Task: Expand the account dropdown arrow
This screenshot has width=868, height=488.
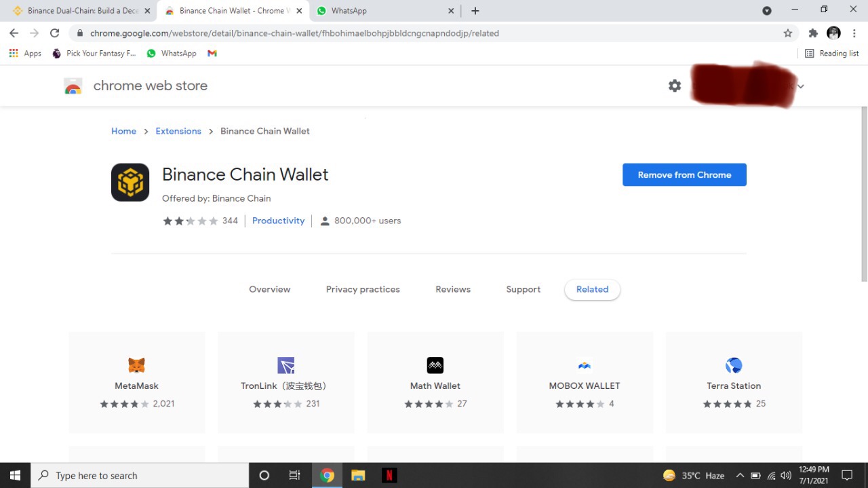Action: coord(801,86)
